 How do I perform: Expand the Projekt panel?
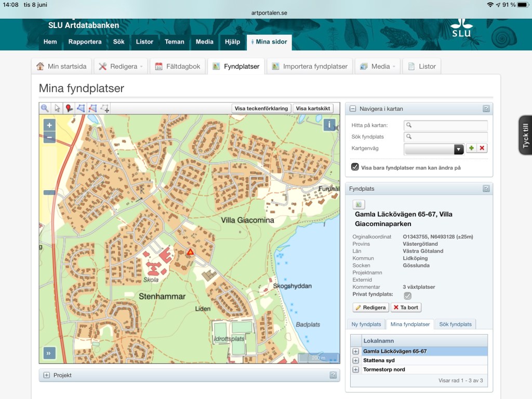point(47,375)
